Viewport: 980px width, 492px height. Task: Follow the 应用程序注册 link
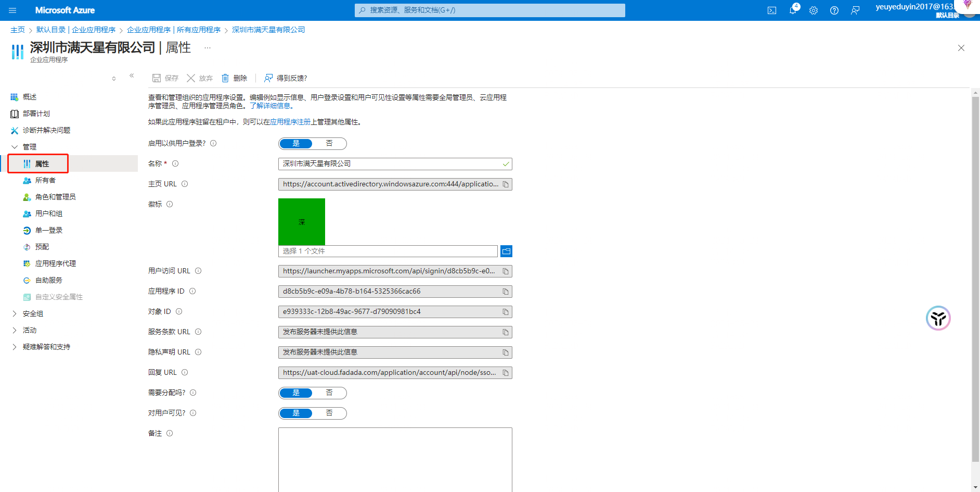290,122
